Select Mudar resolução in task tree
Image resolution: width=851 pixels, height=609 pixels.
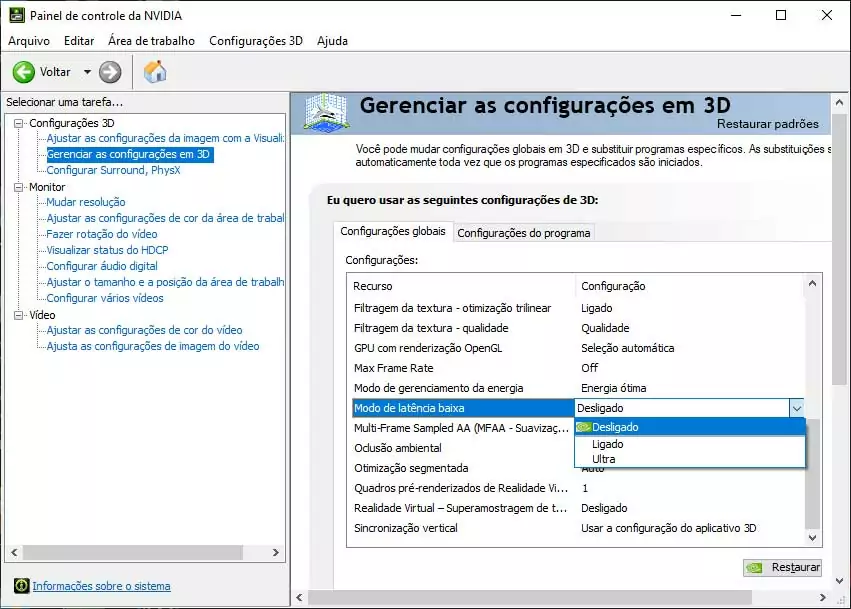[86, 202]
